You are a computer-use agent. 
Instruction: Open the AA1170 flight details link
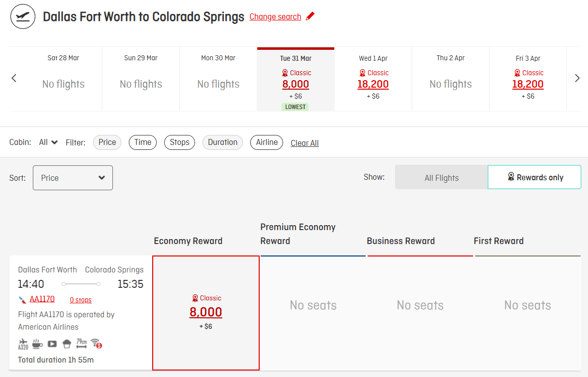click(x=42, y=299)
